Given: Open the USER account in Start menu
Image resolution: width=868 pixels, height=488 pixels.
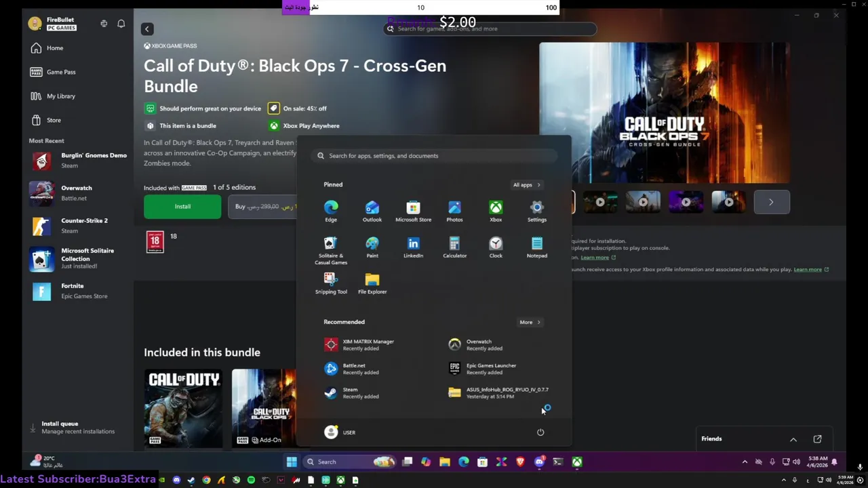Looking at the screenshot, I should click(x=340, y=432).
